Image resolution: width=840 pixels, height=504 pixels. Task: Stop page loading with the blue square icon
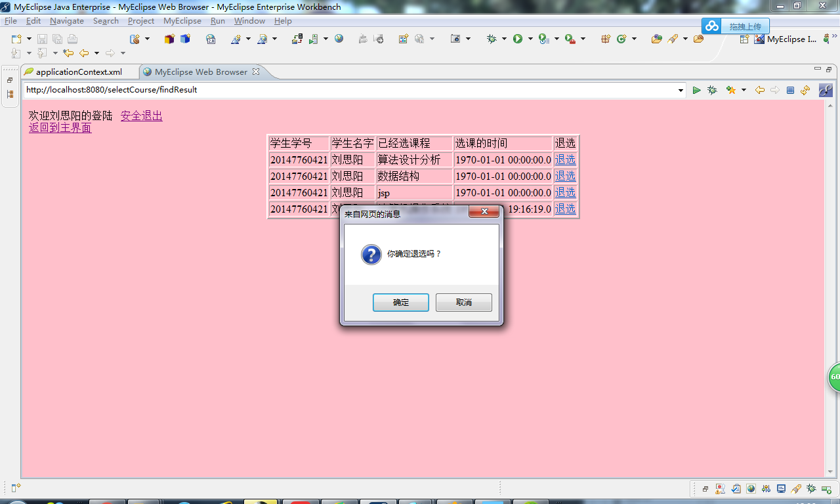click(x=789, y=90)
